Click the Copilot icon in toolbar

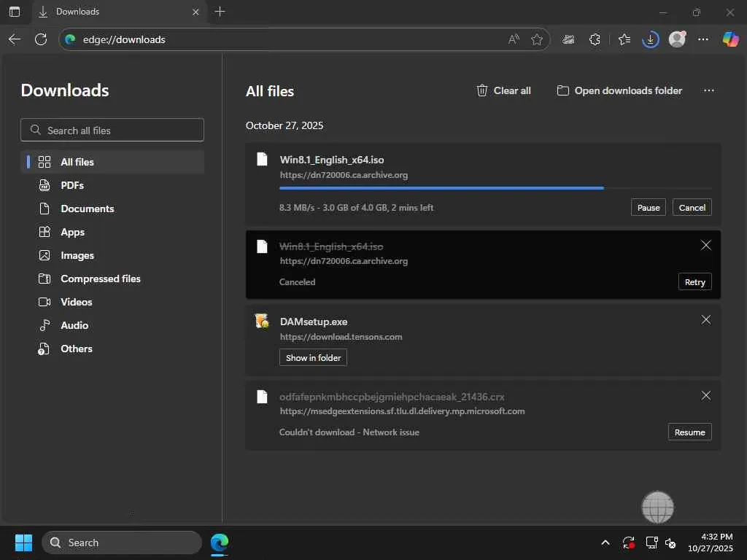(730, 39)
